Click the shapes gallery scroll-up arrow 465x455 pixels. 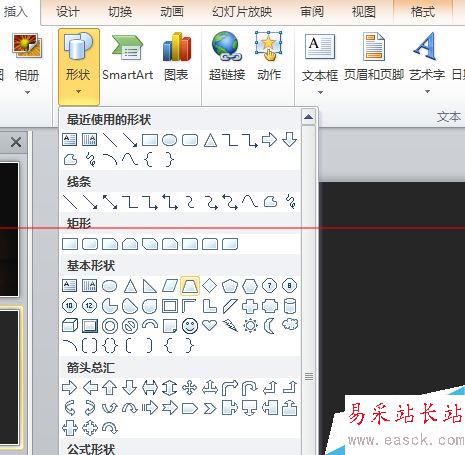pyautogui.click(x=309, y=117)
